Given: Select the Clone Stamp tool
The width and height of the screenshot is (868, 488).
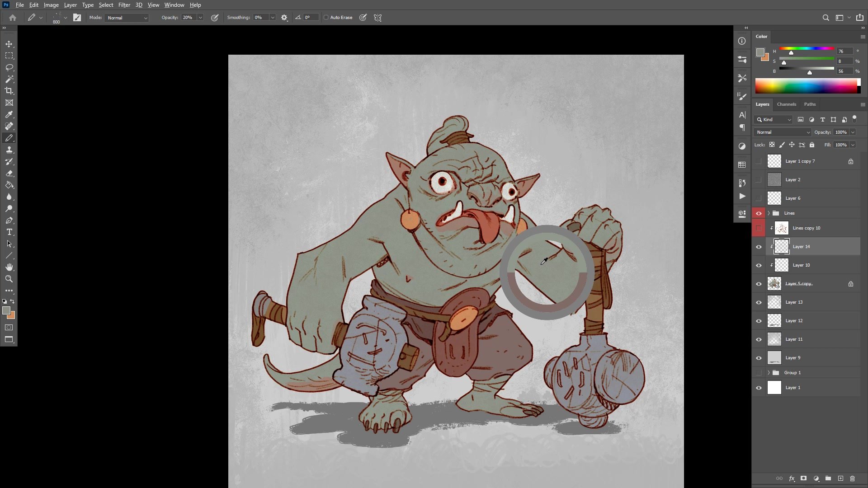Looking at the screenshot, I should pyautogui.click(x=9, y=150).
